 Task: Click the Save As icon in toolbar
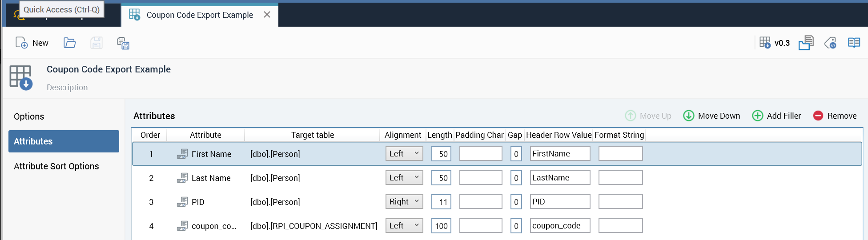tap(123, 43)
